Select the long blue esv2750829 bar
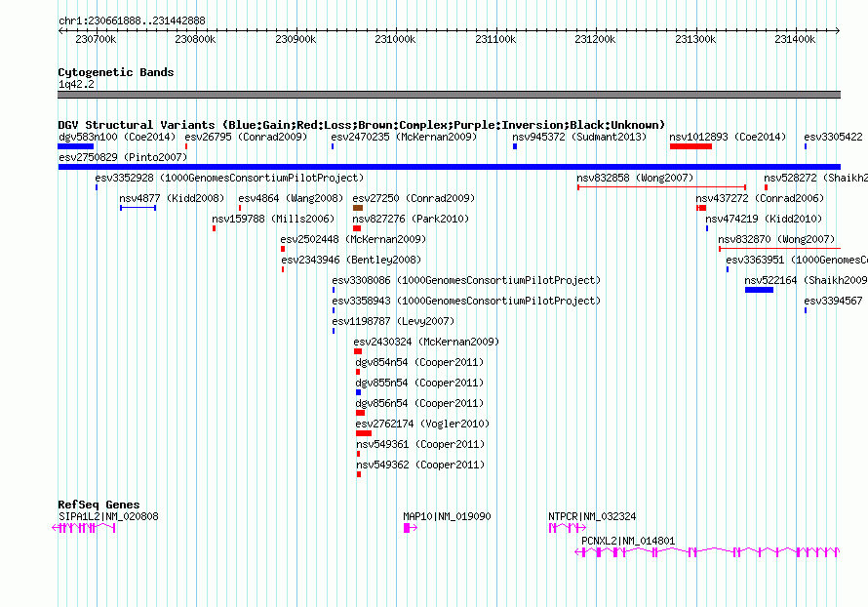The width and height of the screenshot is (868, 607). (x=450, y=167)
